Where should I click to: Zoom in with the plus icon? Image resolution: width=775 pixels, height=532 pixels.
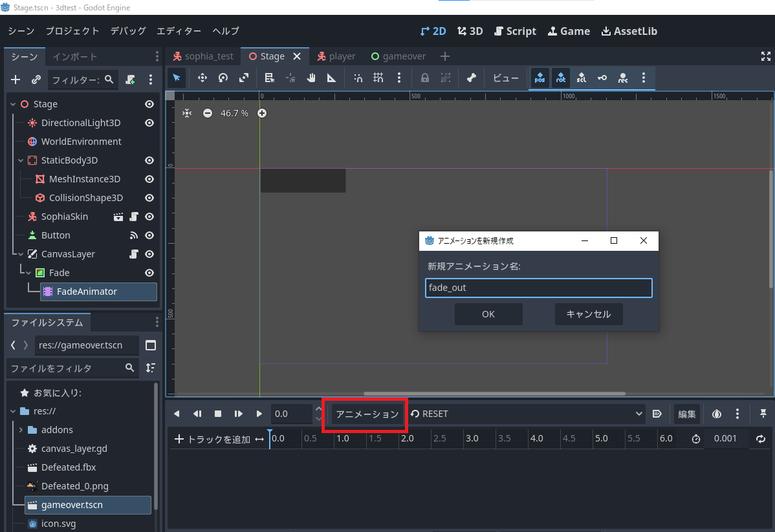pyautogui.click(x=262, y=113)
